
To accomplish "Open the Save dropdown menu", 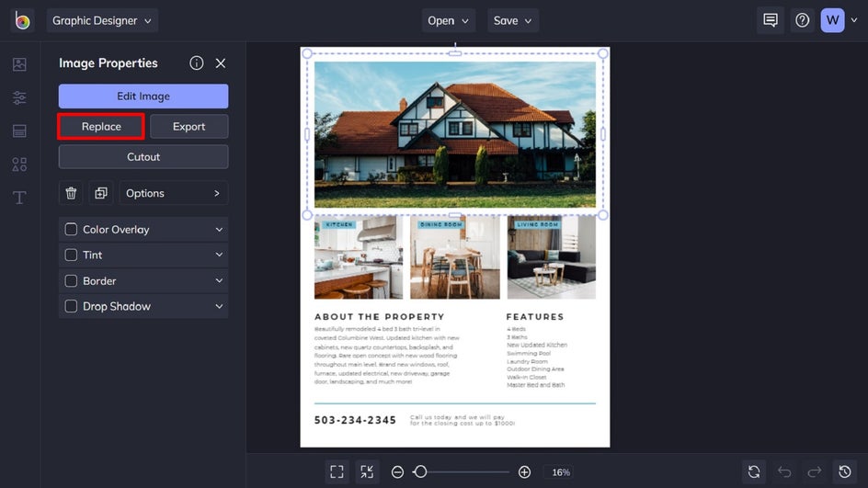I will [512, 20].
